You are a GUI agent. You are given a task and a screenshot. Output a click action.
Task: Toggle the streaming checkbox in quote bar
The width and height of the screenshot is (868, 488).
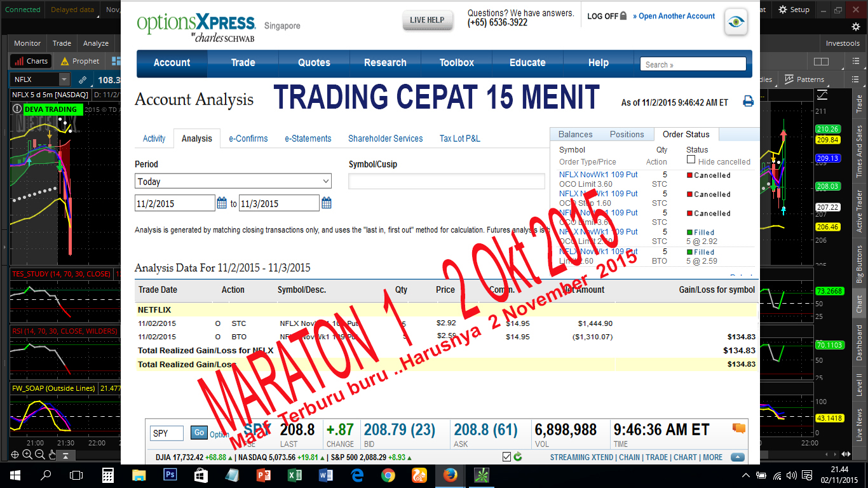click(506, 457)
